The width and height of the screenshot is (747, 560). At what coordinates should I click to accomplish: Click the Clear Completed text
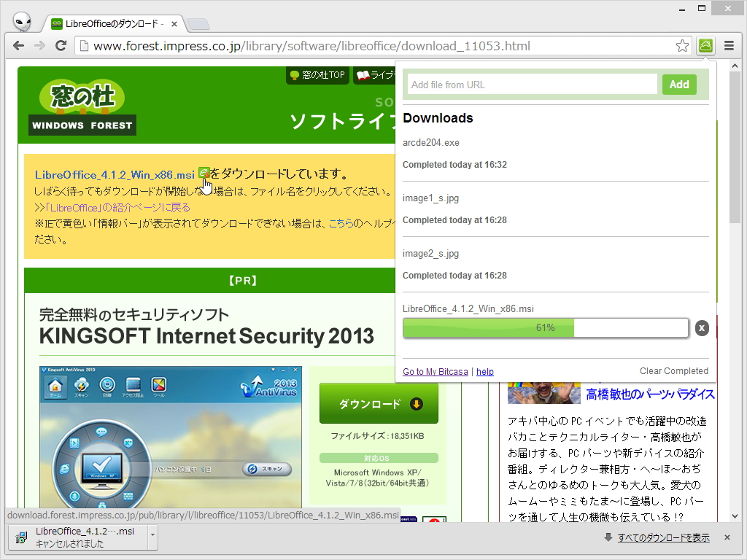coord(674,370)
